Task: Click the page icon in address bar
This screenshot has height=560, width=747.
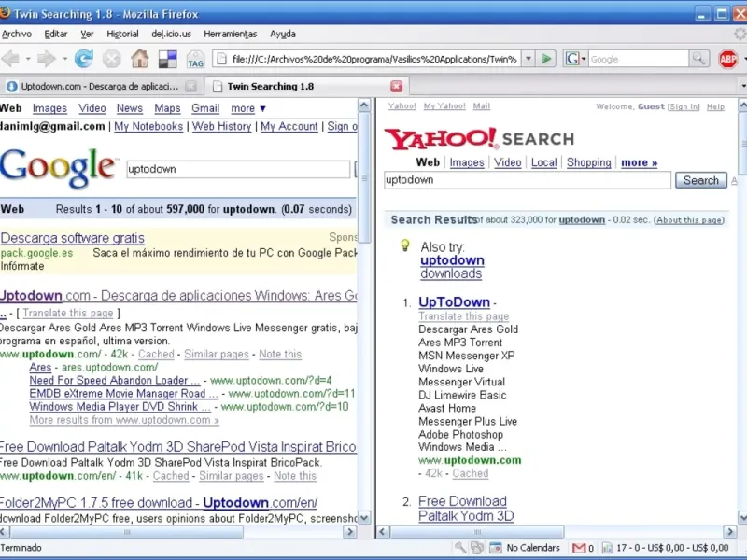Action: point(221,59)
